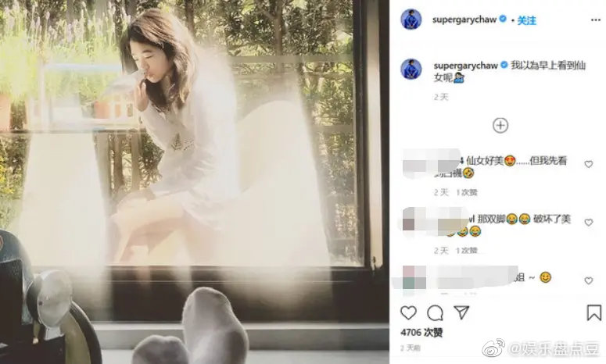Open supergarychaw profile from header username
The height and width of the screenshot is (364, 606).
[464, 20]
